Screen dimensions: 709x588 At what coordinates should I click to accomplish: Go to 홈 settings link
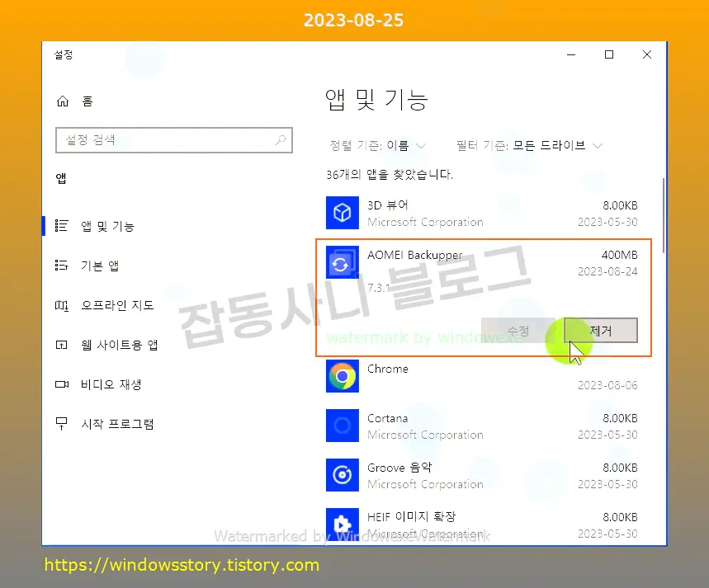tap(87, 101)
